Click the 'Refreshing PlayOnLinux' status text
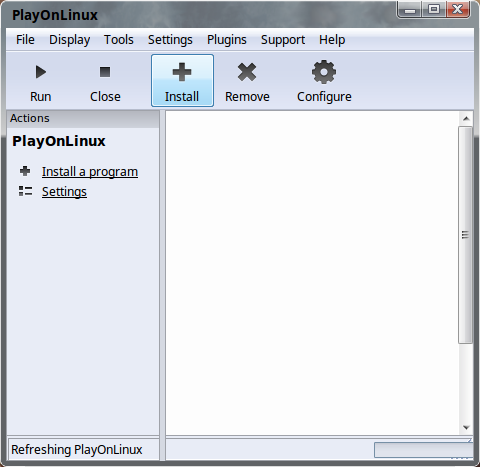Image resolution: width=480 pixels, height=467 pixels. (77, 450)
